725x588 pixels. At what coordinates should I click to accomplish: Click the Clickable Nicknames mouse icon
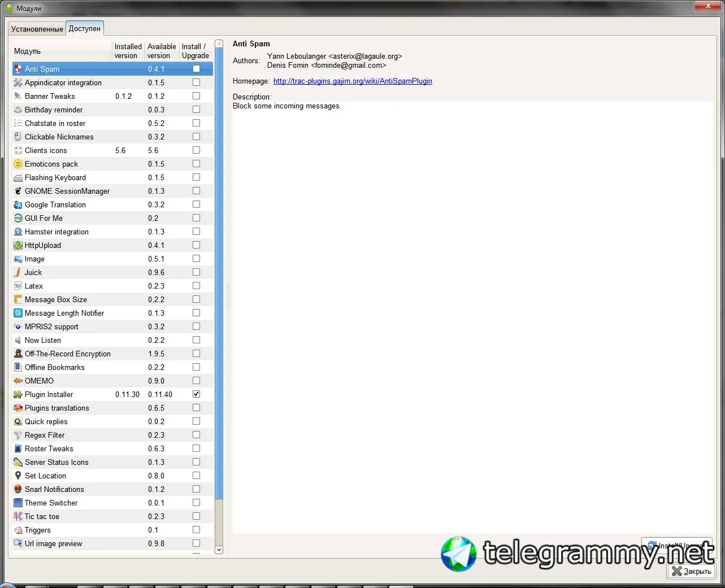18,137
